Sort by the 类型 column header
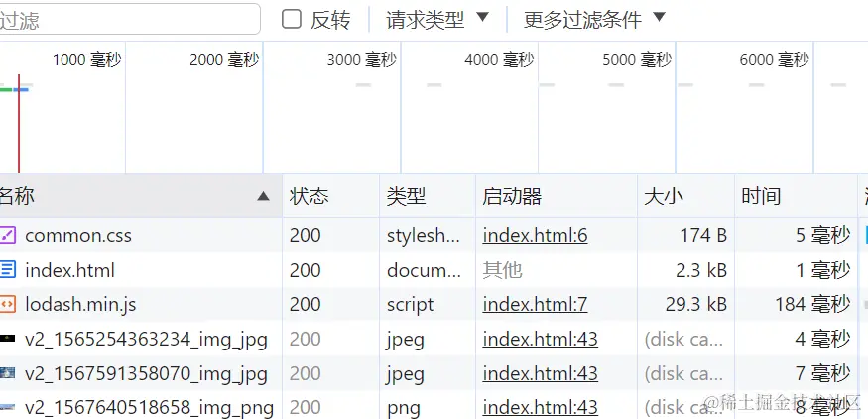The height and width of the screenshot is (419, 868). click(428, 196)
